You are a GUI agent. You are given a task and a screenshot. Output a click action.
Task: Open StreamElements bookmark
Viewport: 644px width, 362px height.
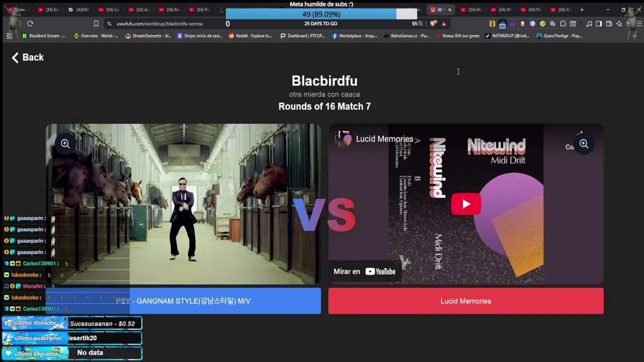coord(148,36)
